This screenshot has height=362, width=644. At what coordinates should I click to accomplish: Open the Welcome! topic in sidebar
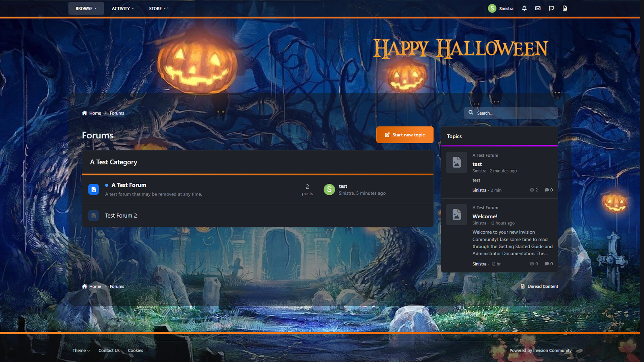(x=485, y=216)
